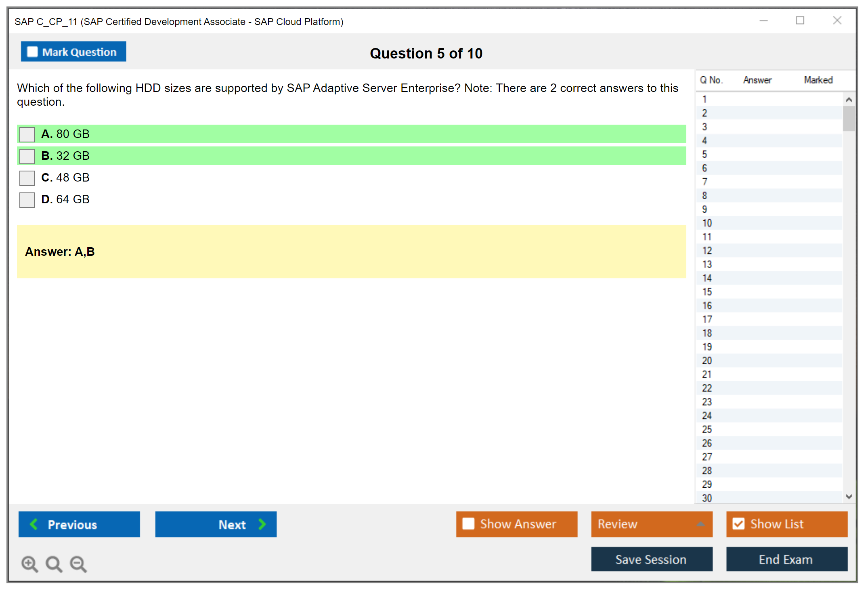
Task: Select question 12 in the list
Action: tap(707, 251)
